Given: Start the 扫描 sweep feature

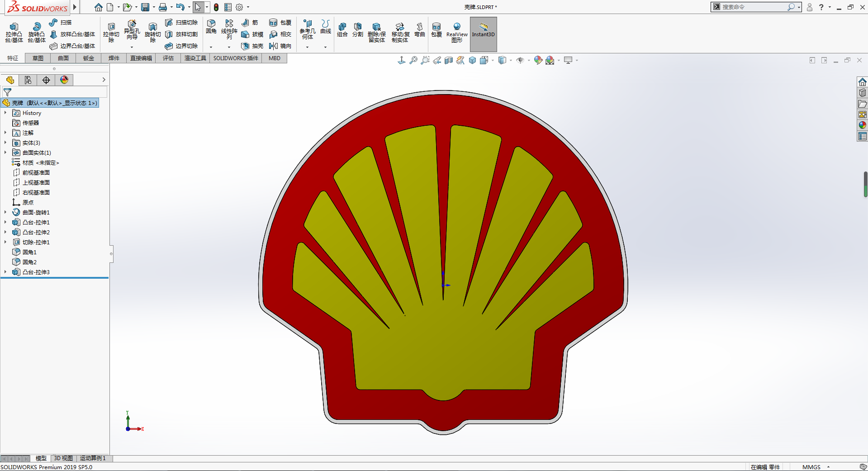Looking at the screenshot, I should pos(60,23).
